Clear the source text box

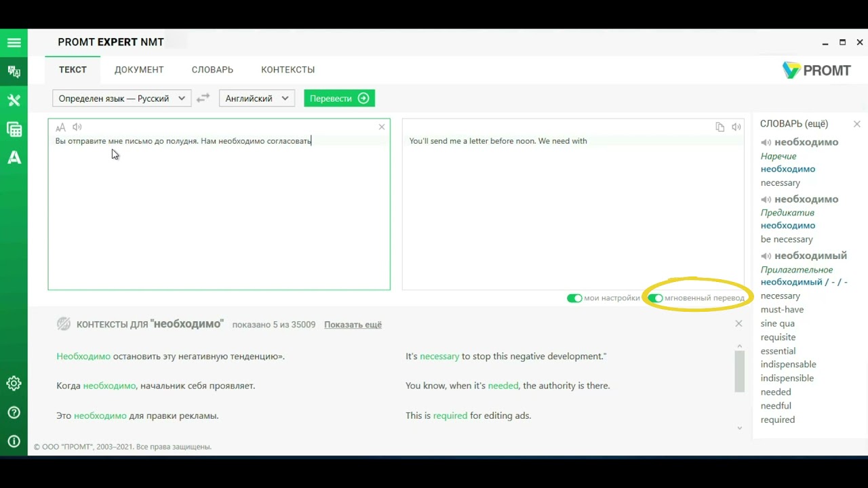pos(382,127)
